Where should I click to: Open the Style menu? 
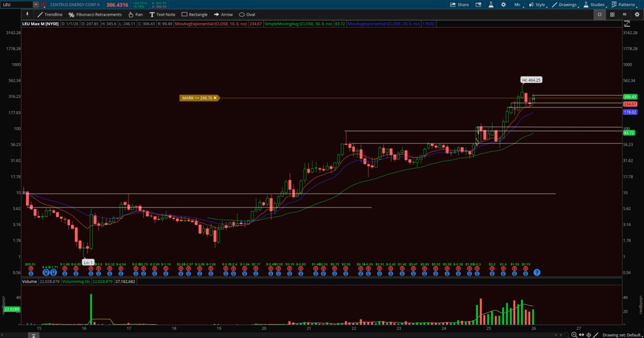click(x=539, y=4)
